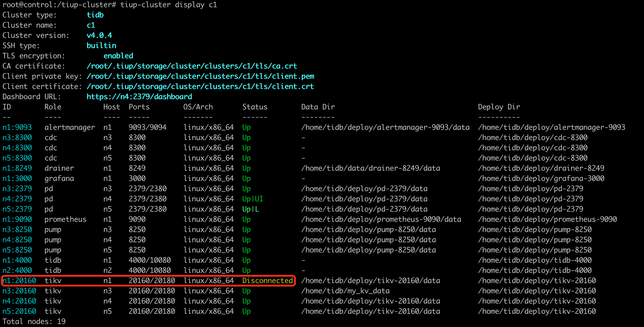Select deploy dir '/home/tidb/deploy/alertmanager-9093'
This screenshot has width=644, height=327.
click(552, 127)
